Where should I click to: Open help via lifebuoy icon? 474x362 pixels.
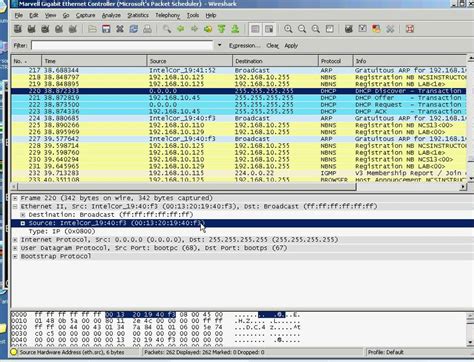coord(410,29)
